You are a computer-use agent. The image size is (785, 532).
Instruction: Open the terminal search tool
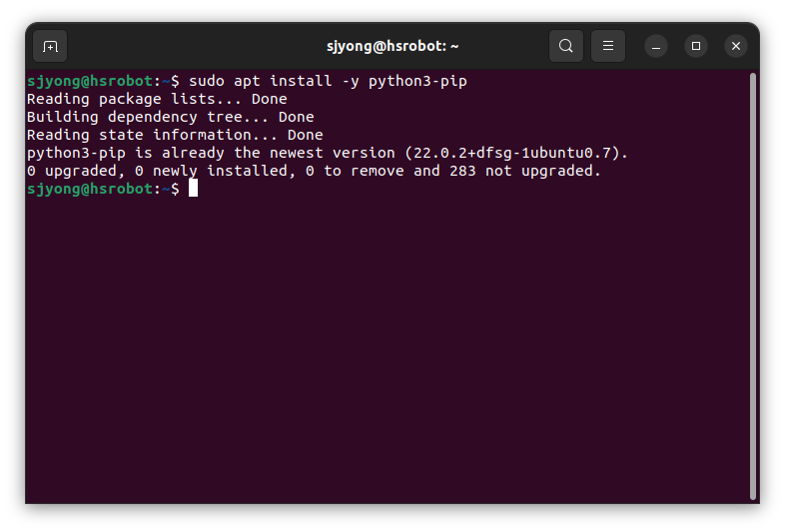point(565,46)
